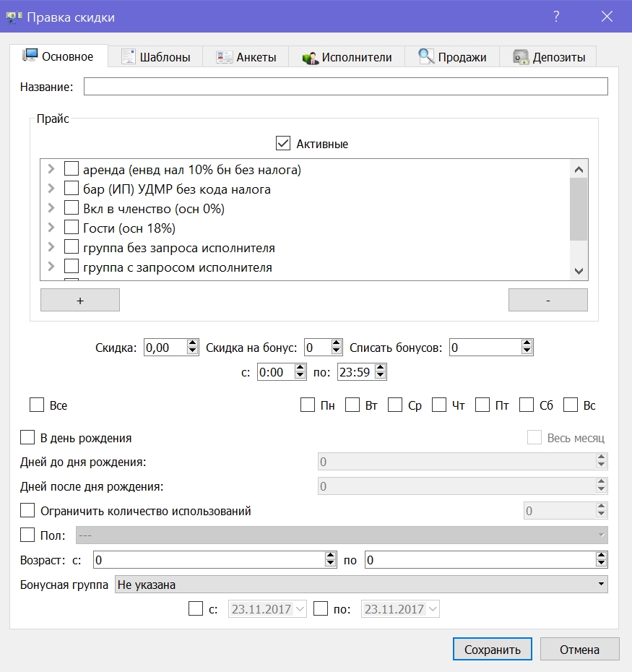The height and width of the screenshot is (672, 632).
Task: Enable the Вт weekday checkbox
Action: click(352, 405)
